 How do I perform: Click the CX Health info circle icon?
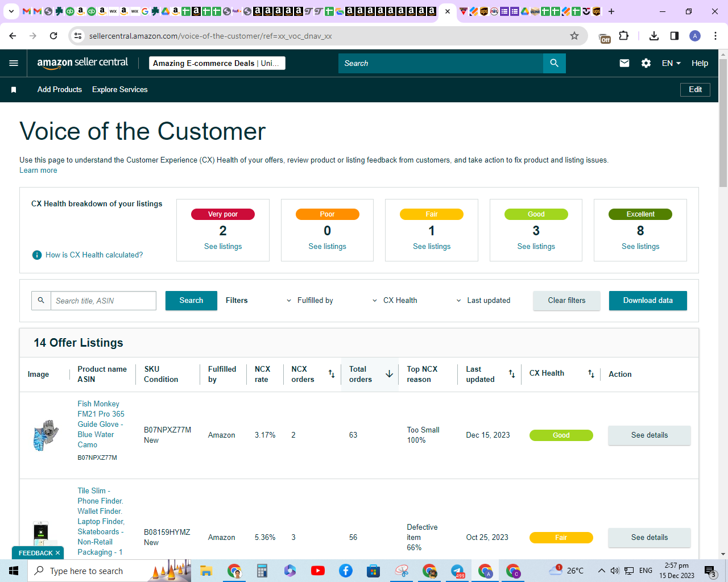click(x=37, y=255)
